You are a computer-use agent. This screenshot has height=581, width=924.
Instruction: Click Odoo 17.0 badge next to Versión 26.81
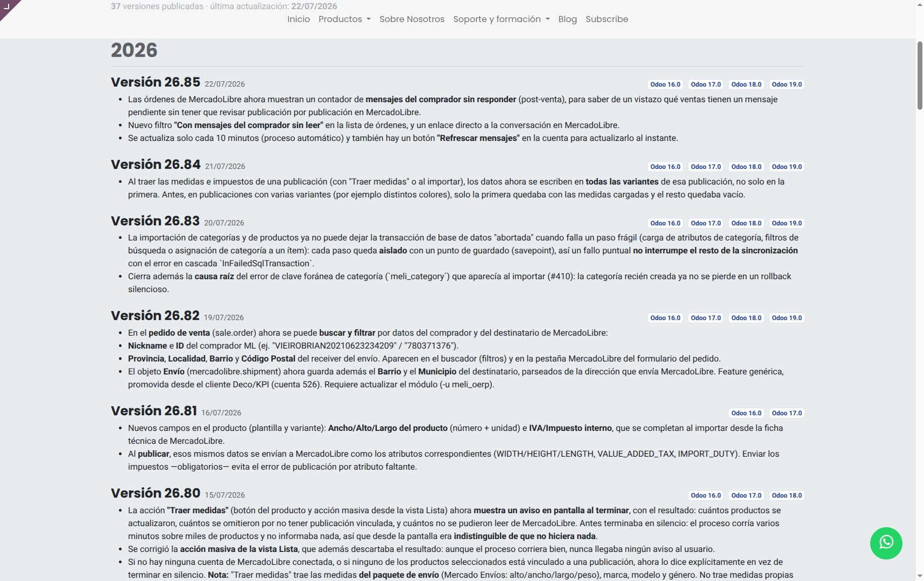pyautogui.click(x=787, y=413)
